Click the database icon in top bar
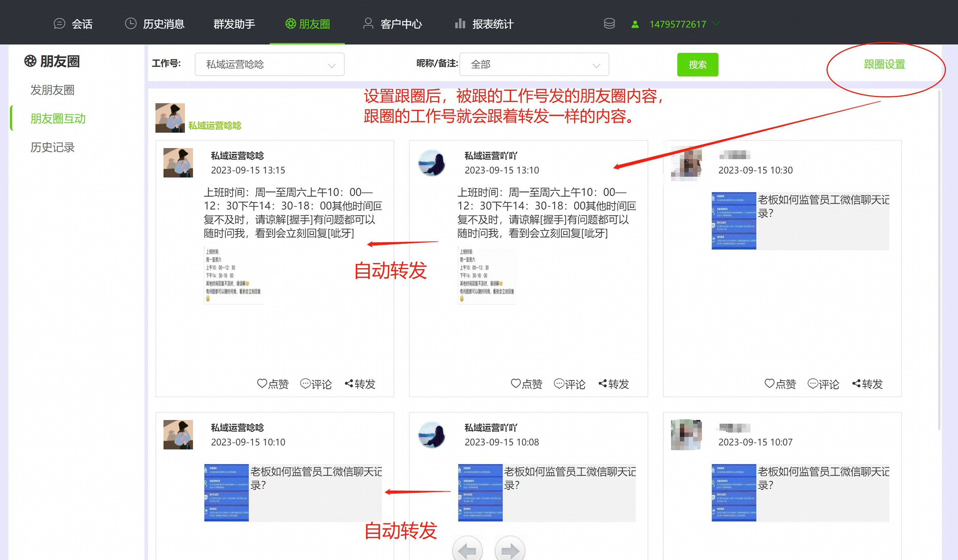 pyautogui.click(x=609, y=24)
